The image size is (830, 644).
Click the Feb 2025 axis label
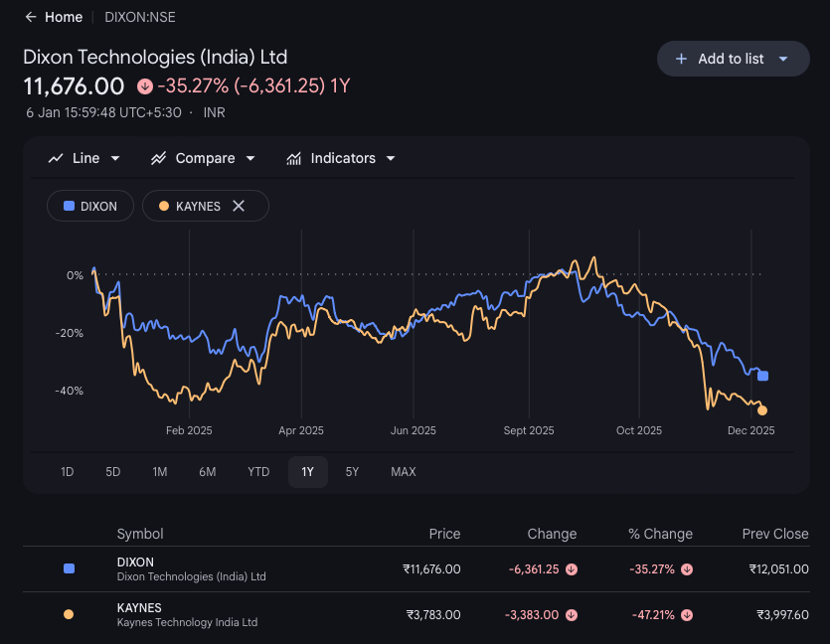(189, 430)
